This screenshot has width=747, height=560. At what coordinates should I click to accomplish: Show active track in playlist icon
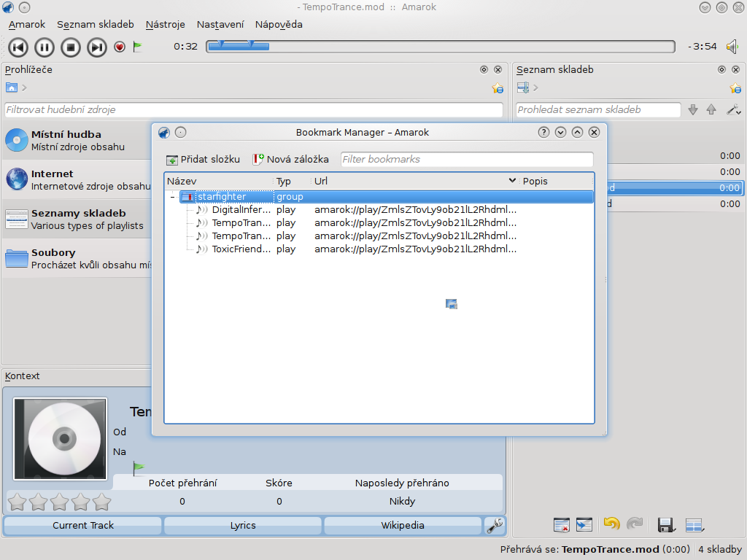(x=584, y=525)
